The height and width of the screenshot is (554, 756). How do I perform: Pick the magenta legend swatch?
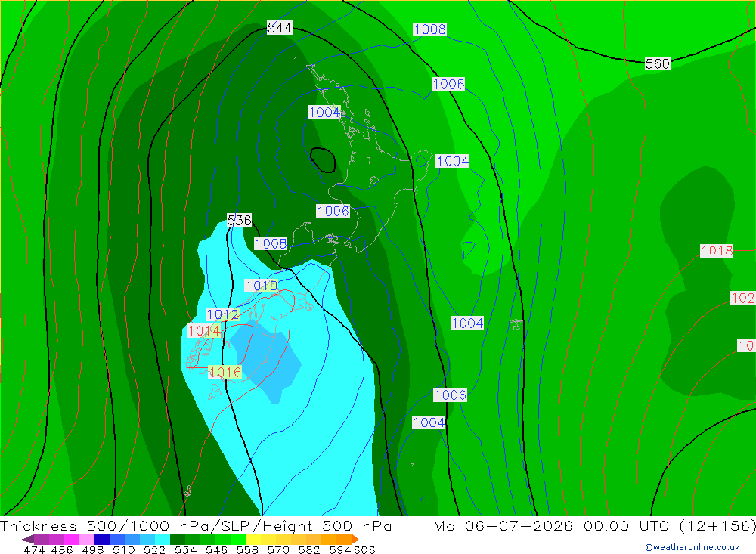pyautogui.click(x=72, y=539)
